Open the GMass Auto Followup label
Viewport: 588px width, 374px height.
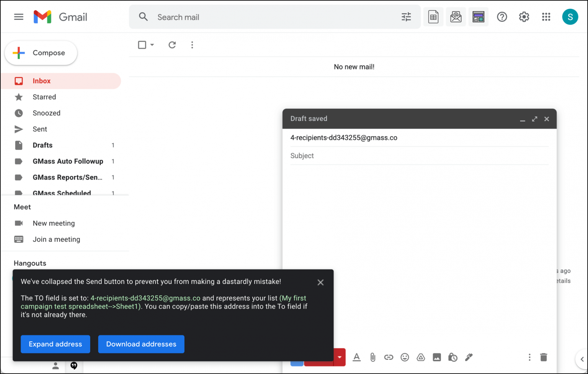click(x=68, y=161)
